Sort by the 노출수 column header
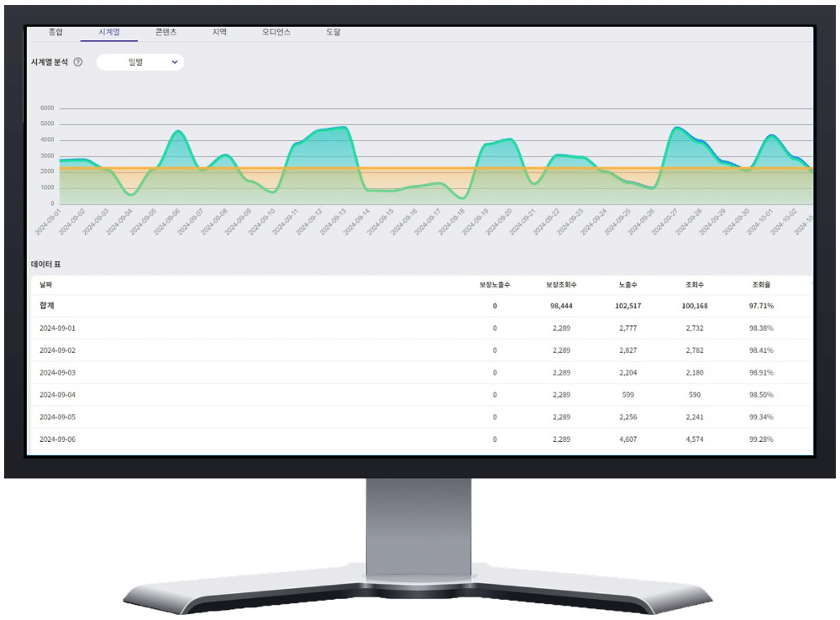Image resolution: width=840 pixels, height=620 pixels. pos(628,286)
